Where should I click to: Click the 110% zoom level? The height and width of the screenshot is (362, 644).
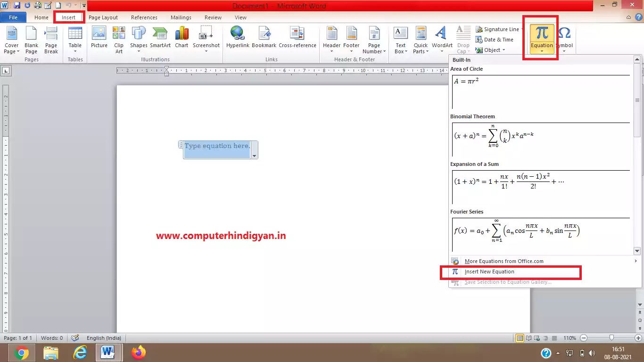570,338
